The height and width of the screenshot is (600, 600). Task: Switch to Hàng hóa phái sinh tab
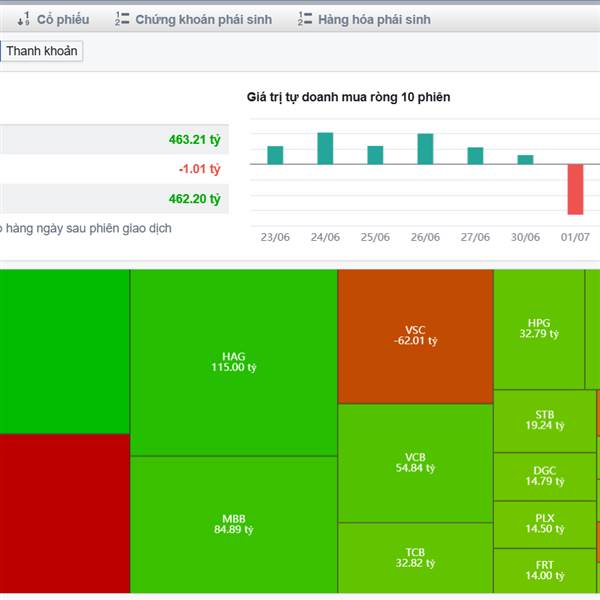tap(374, 20)
